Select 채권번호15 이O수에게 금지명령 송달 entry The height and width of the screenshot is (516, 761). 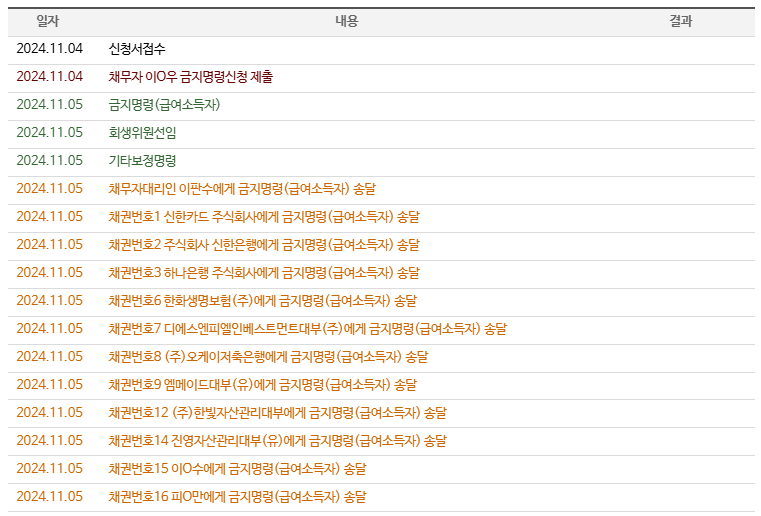click(x=237, y=469)
